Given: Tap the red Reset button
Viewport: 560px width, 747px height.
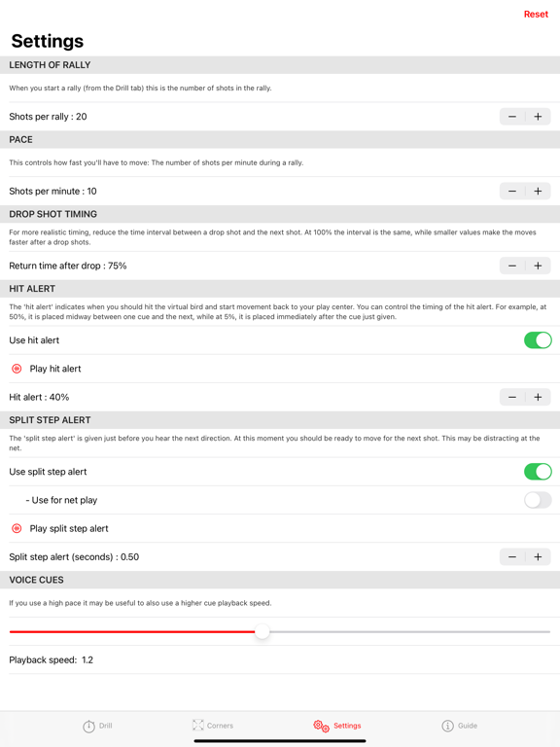Looking at the screenshot, I should [536, 15].
